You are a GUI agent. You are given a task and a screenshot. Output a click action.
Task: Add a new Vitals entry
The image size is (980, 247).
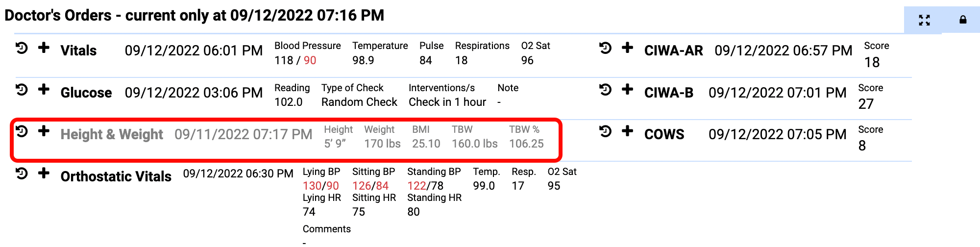pos(44,48)
